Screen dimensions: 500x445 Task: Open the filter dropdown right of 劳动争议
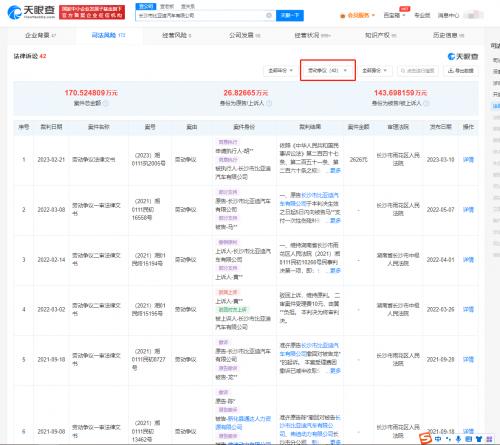pos(374,71)
